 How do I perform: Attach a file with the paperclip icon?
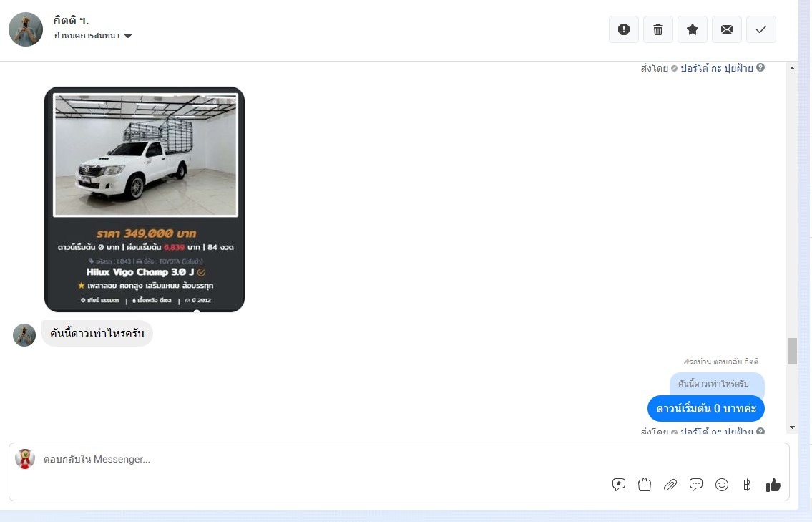point(670,485)
